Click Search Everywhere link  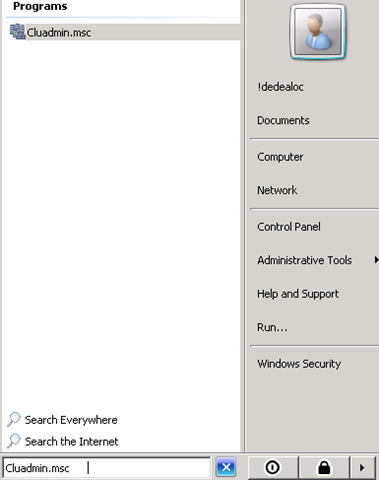point(71,420)
